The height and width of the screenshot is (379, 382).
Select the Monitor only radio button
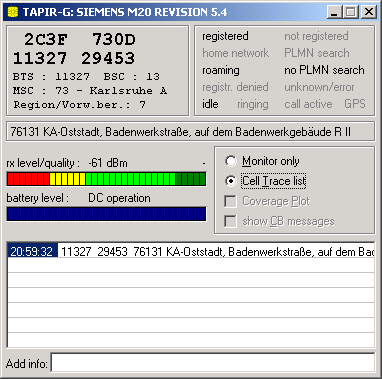[x=231, y=161]
